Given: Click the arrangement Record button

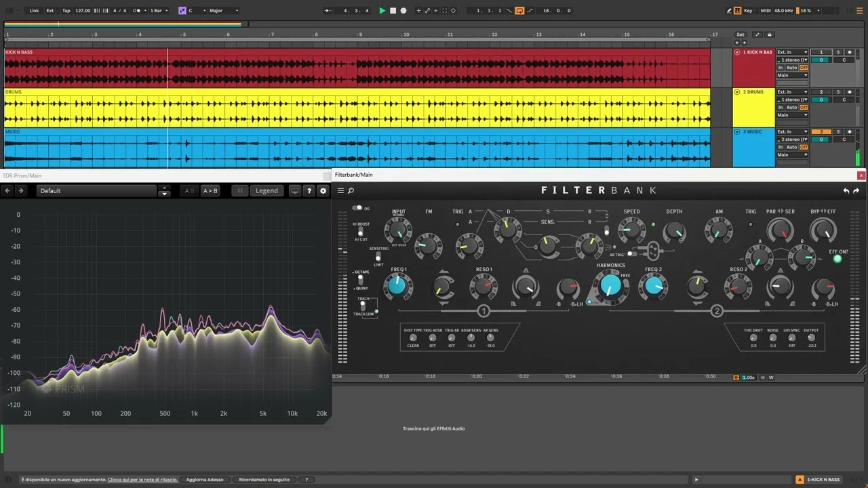Looking at the screenshot, I should 403,11.
